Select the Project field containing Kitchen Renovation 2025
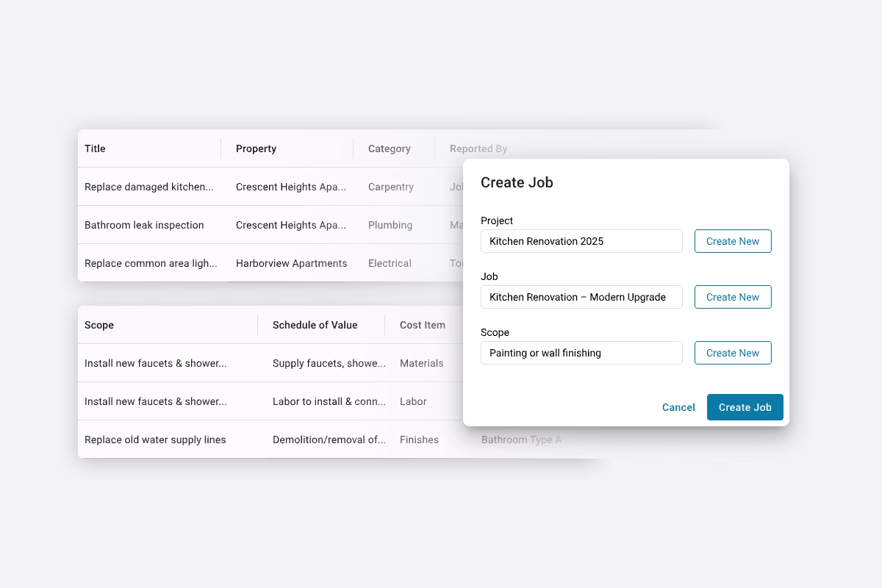The height and width of the screenshot is (588, 882). click(581, 240)
